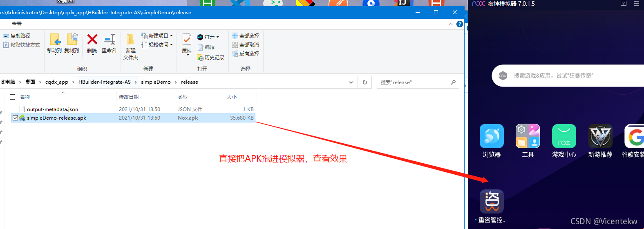Click the Move to button icon
This screenshot has height=229, width=644.
(x=55, y=40)
